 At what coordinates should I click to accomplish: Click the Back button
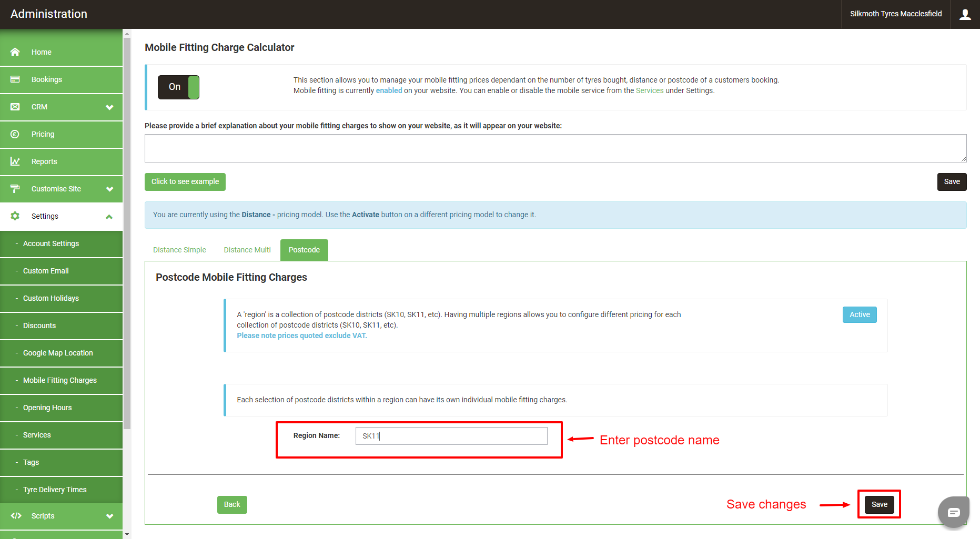click(x=232, y=505)
